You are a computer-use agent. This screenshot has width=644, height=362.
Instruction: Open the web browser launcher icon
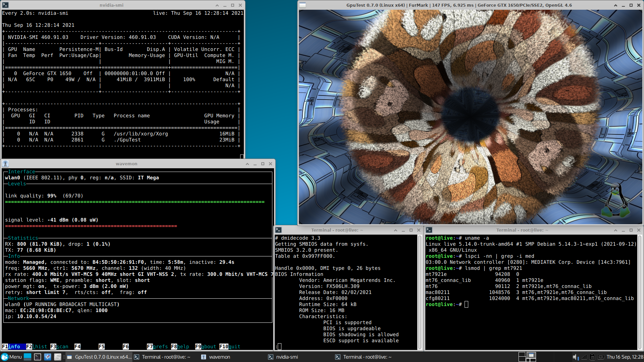pyautogui.click(x=48, y=357)
